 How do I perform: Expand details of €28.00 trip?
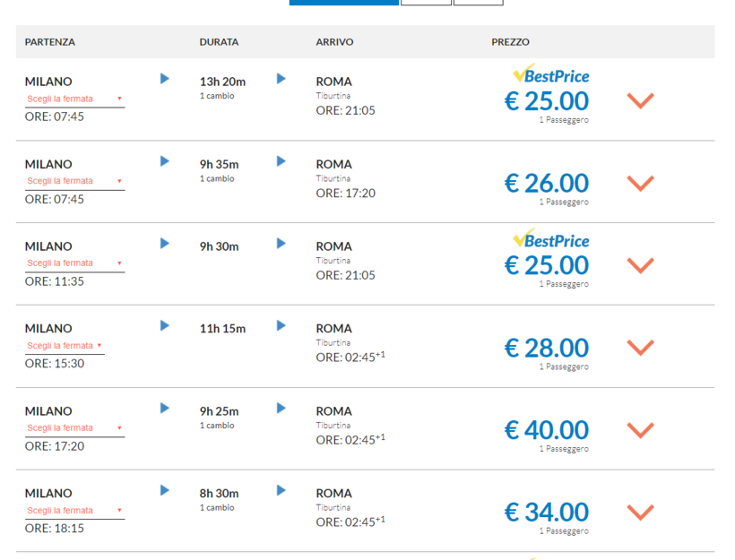(640, 348)
